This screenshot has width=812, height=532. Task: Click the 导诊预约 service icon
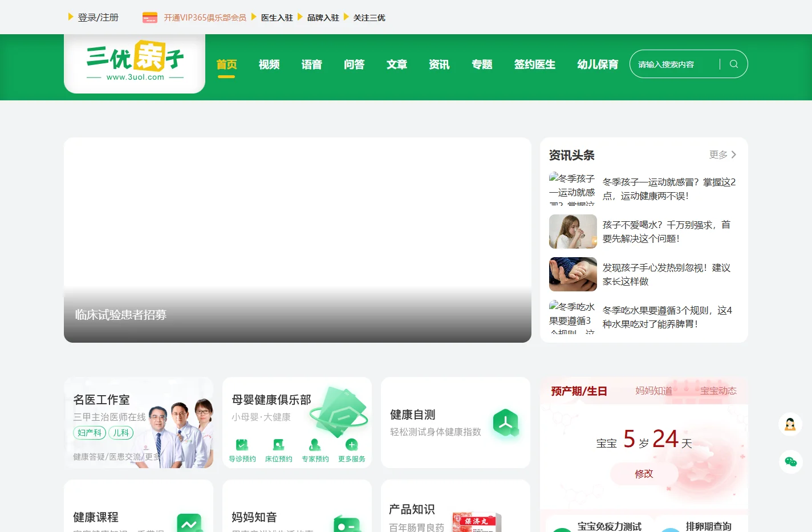pyautogui.click(x=242, y=445)
